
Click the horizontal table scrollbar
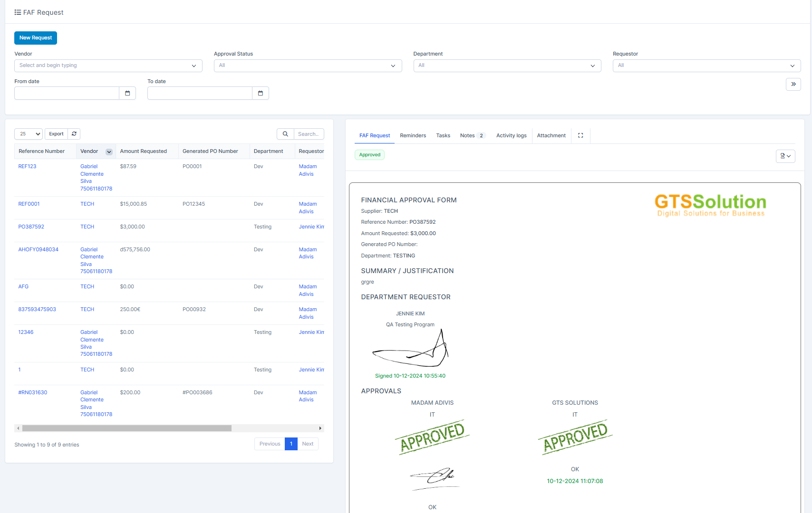coord(127,428)
